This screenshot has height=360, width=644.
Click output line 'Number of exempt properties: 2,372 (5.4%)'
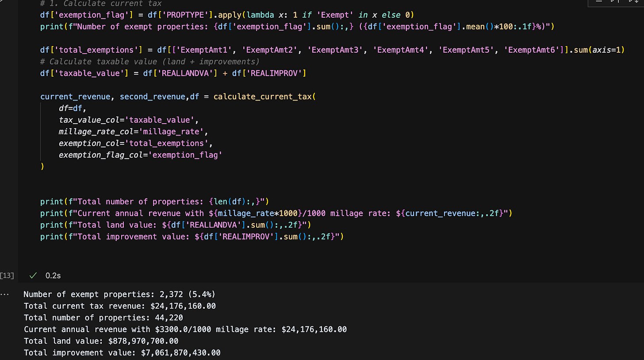[120, 294]
